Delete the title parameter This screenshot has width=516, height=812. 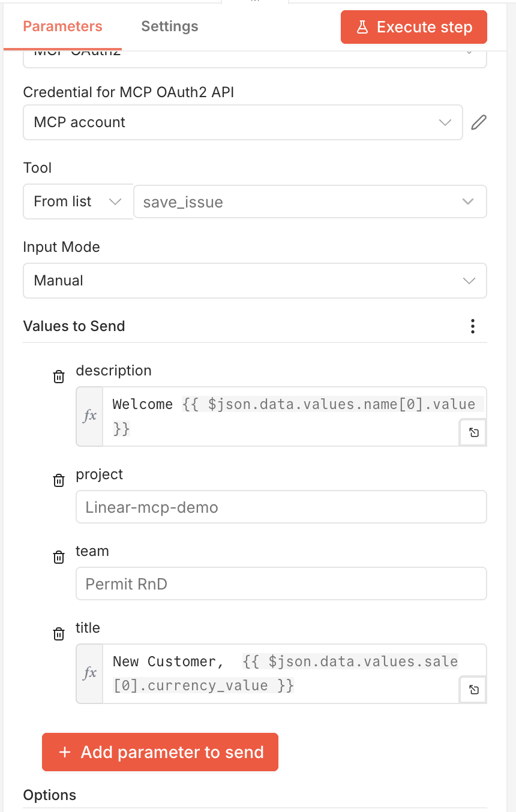click(58, 634)
